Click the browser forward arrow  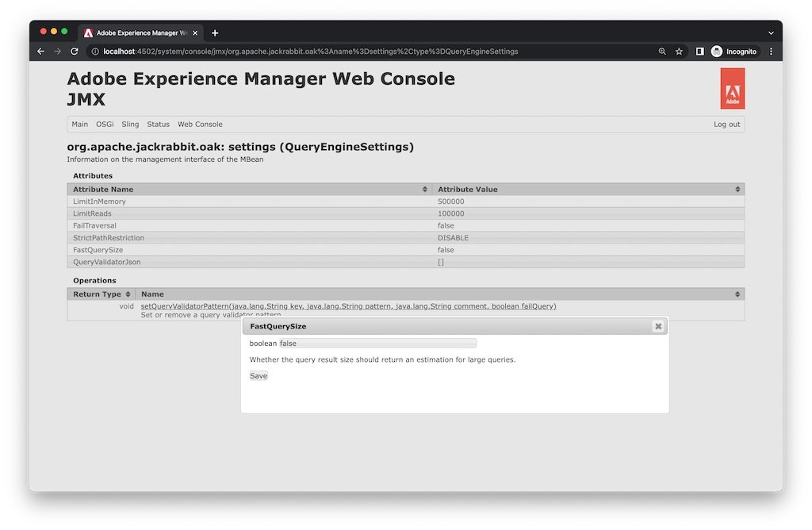coord(57,52)
